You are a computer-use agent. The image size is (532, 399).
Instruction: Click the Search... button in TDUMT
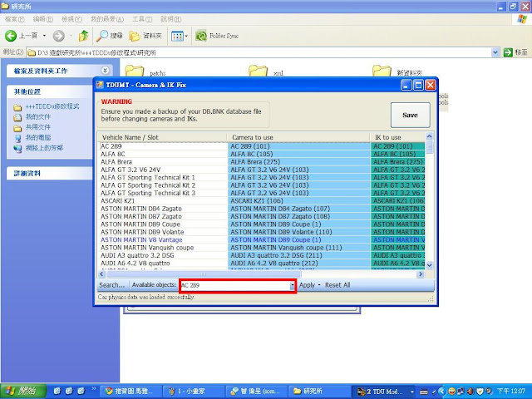tap(112, 285)
